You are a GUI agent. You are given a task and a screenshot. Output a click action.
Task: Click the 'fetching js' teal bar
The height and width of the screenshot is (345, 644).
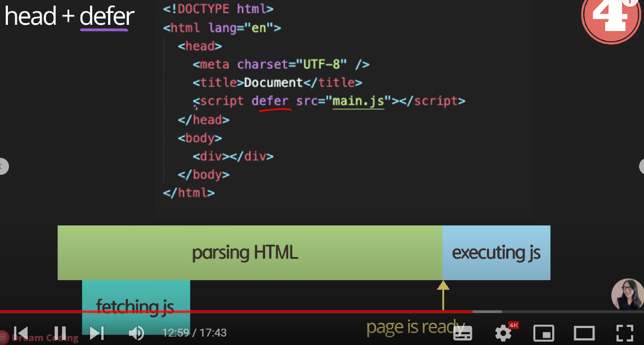(136, 307)
